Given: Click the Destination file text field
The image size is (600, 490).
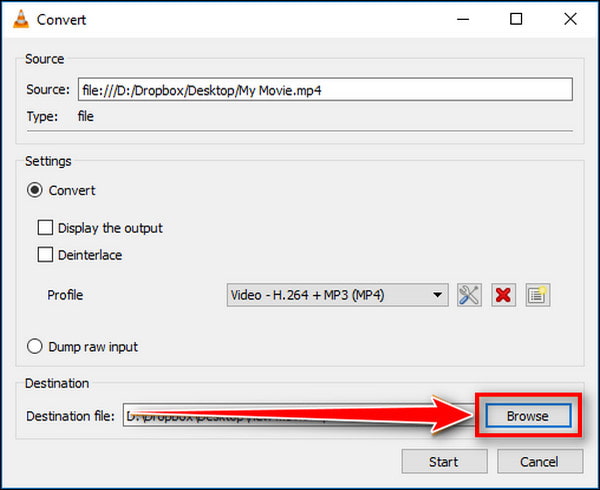Looking at the screenshot, I should (x=298, y=415).
